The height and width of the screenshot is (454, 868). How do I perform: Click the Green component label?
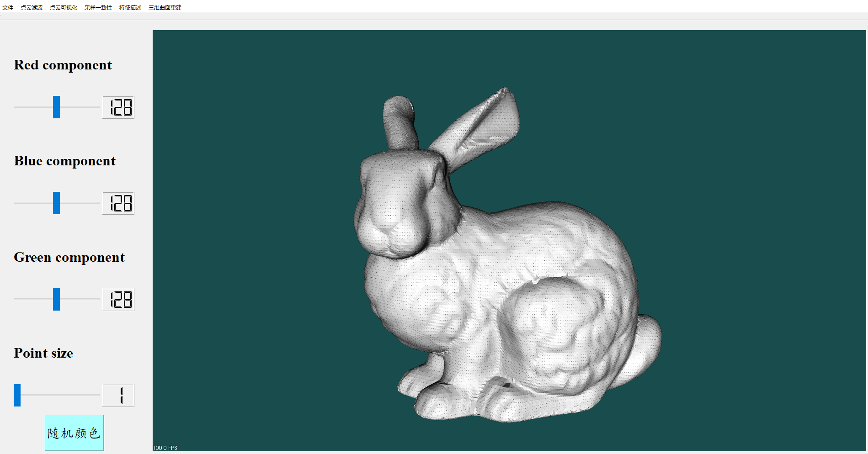69,258
